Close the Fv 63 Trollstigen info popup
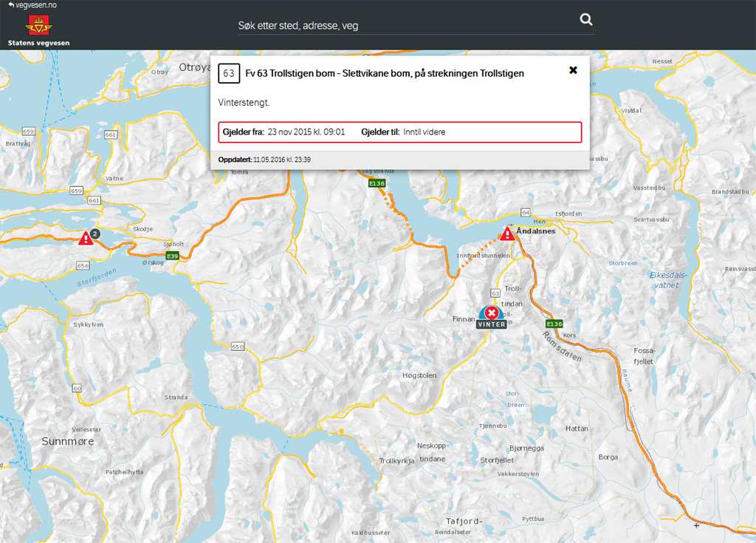Image resolution: width=756 pixels, height=543 pixels. click(x=573, y=70)
